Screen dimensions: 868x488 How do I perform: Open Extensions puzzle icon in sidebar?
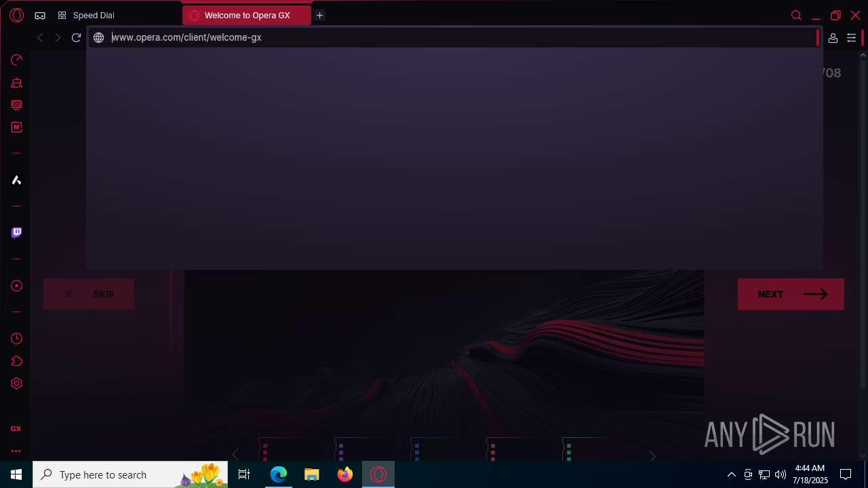click(16, 361)
